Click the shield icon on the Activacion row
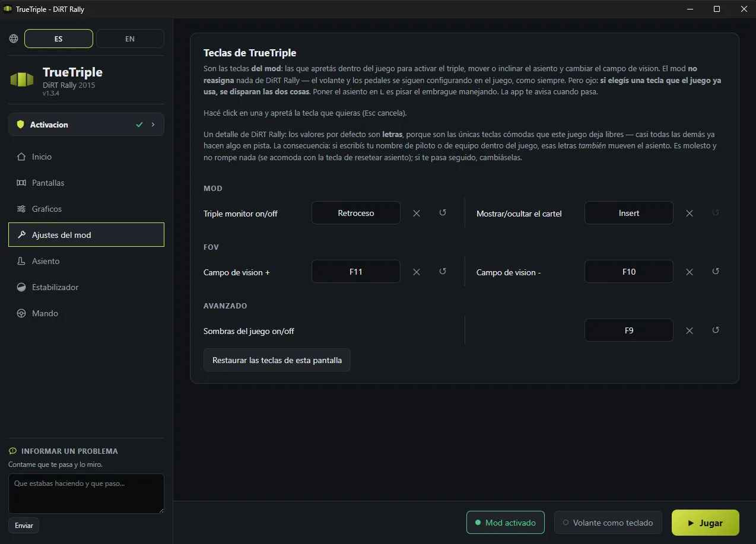The height and width of the screenshot is (544, 756). click(20, 125)
